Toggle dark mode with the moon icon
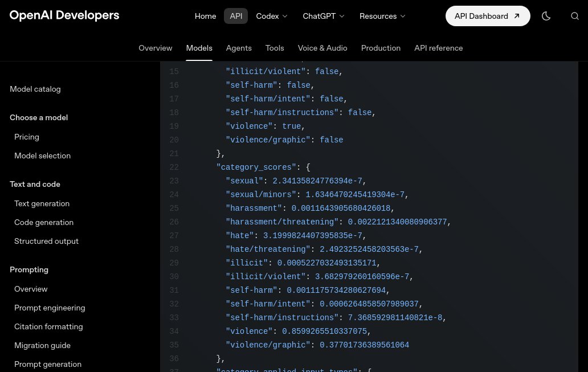Image resolution: width=588 pixels, height=372 pixels. (x=546, y=16)
